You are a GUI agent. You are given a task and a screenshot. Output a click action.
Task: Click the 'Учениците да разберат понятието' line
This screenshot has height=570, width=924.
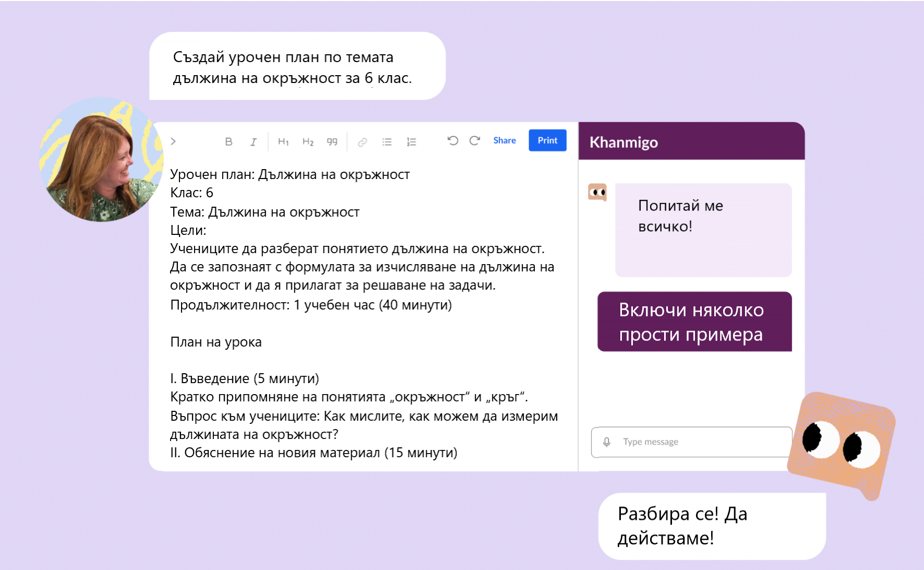tap(357, 248)
